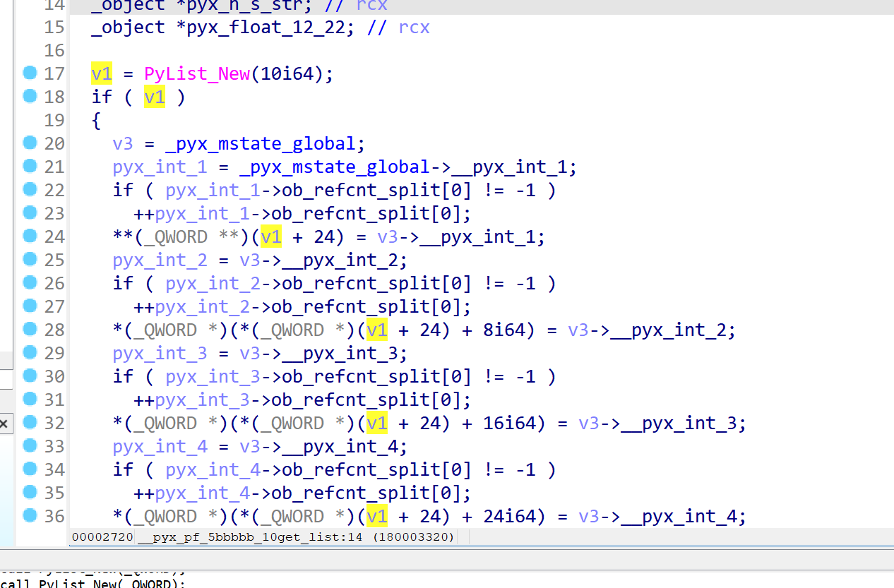Image resolution: width=894 pixels, height=588 pixels.
Task: Toggle breakpoint dot on line 22
Action: tap(30, 189)
